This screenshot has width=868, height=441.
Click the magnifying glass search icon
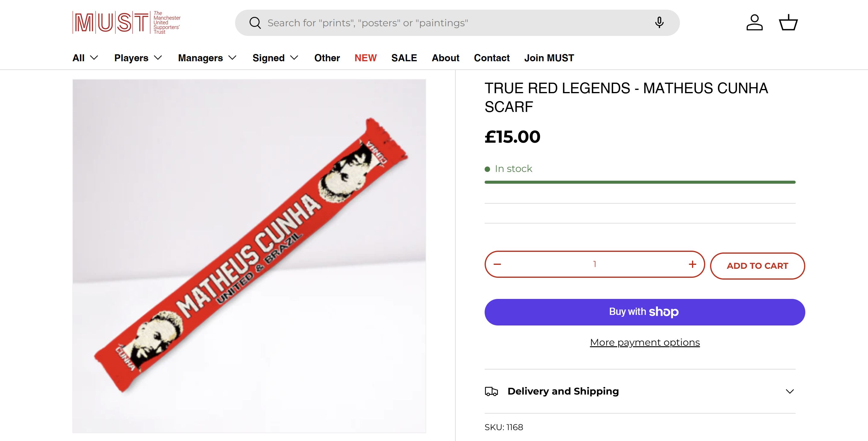click(x=255, y=23)
